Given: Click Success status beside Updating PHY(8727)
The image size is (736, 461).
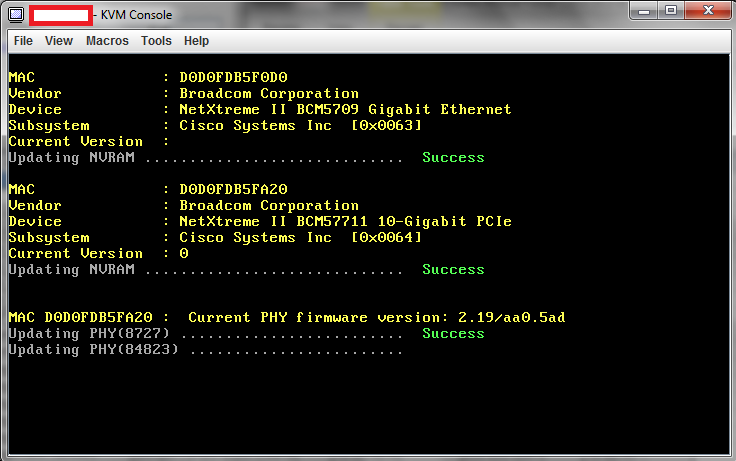Looking at the screenshot, I should (453, 334).
